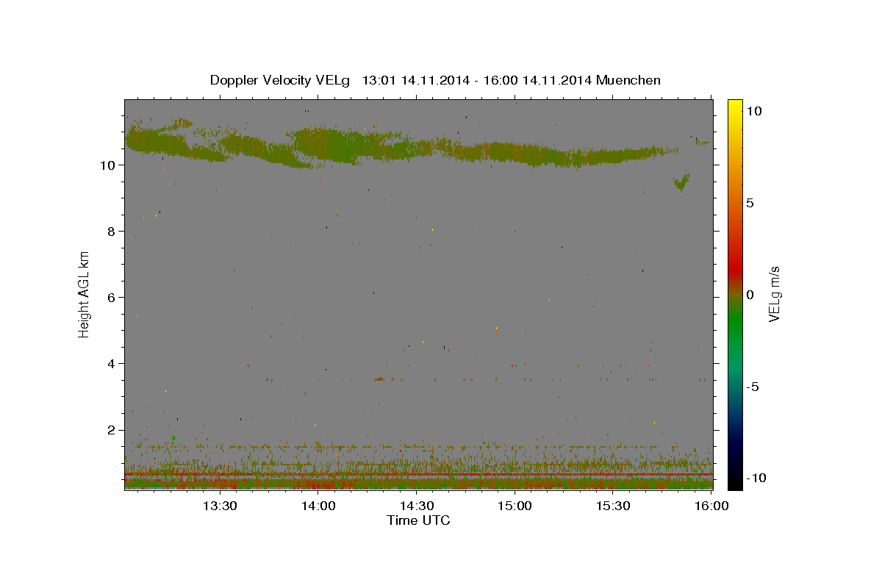This screenshot has height=588, width=882.
Task: Click the 14:30 time tick label
Action: tap(416, 506)
